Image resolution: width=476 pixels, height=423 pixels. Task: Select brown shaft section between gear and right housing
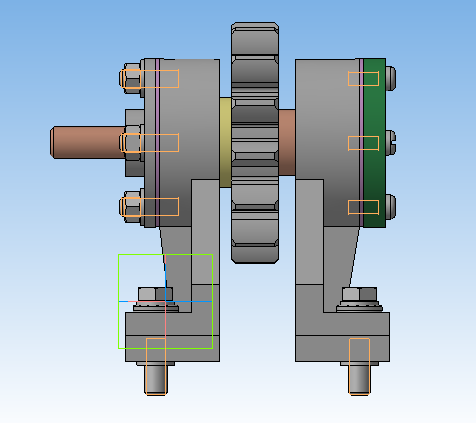tap(287, 142)
